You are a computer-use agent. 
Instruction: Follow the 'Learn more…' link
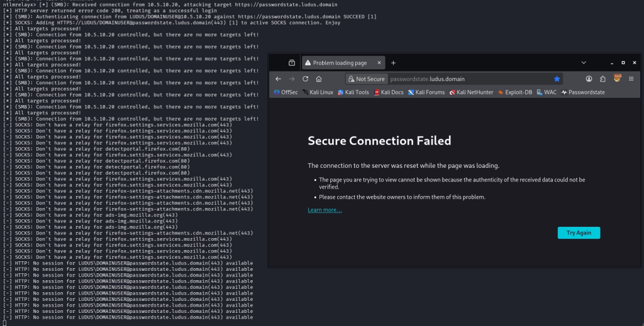(x=325, y=210)
